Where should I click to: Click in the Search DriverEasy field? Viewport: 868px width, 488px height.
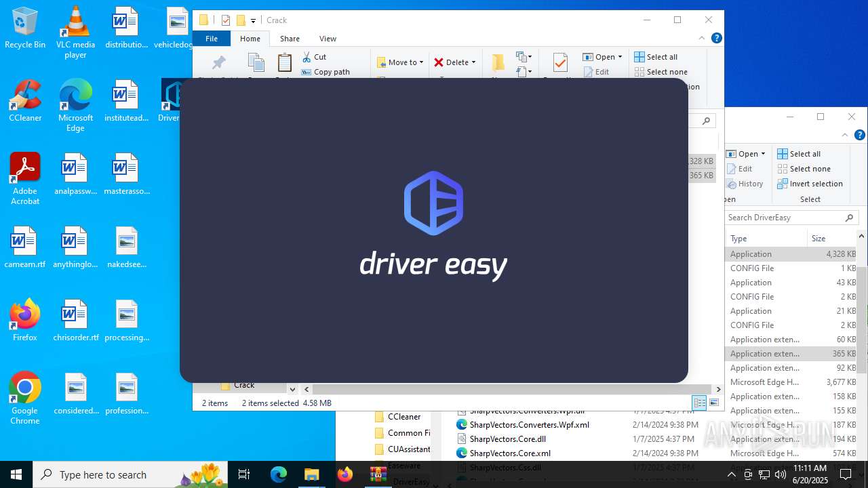[791, 218]
